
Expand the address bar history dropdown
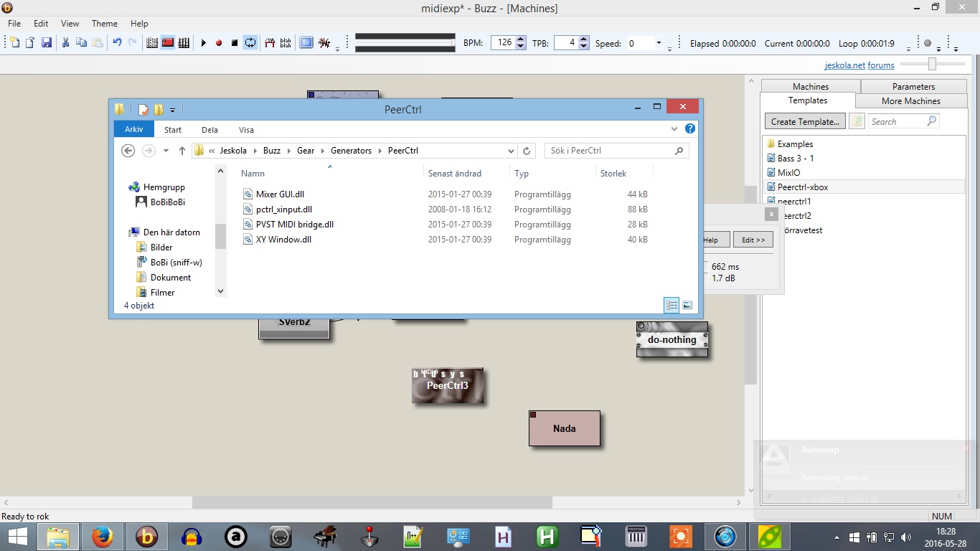point(511,151)
